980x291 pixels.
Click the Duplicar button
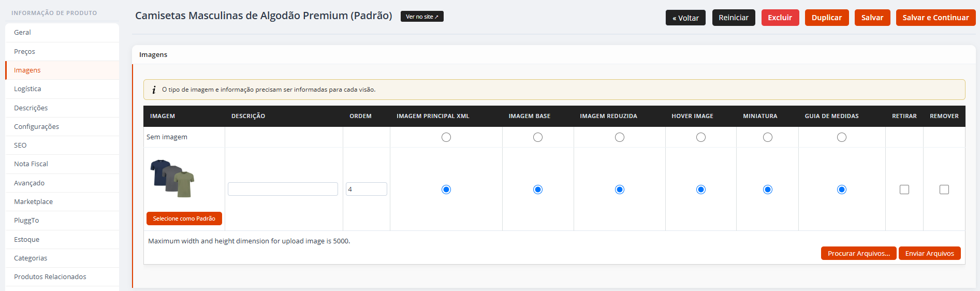[827, 18]
